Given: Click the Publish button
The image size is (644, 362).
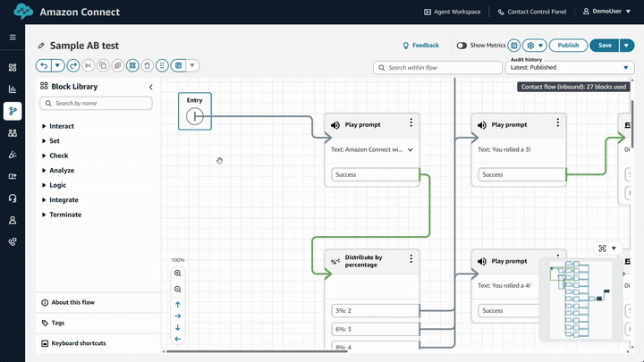Looking at the screenshot, I should click(568, 45).
